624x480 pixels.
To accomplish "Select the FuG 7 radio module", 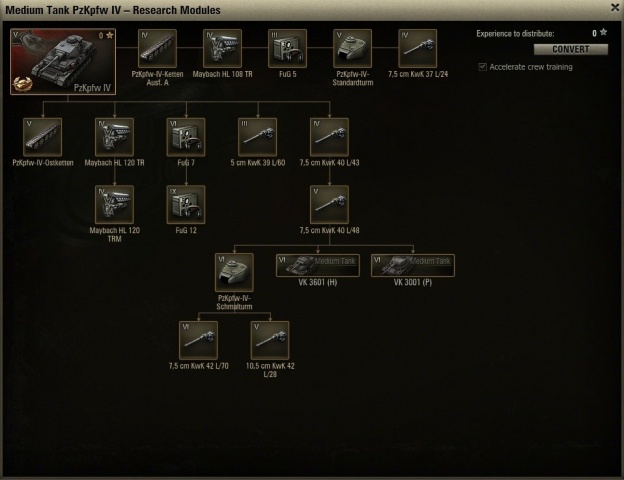I will (x=186, y=137).
